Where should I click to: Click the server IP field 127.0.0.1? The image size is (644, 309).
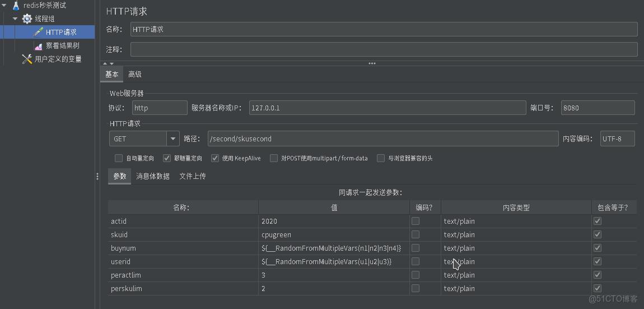[x=388, y=108]
